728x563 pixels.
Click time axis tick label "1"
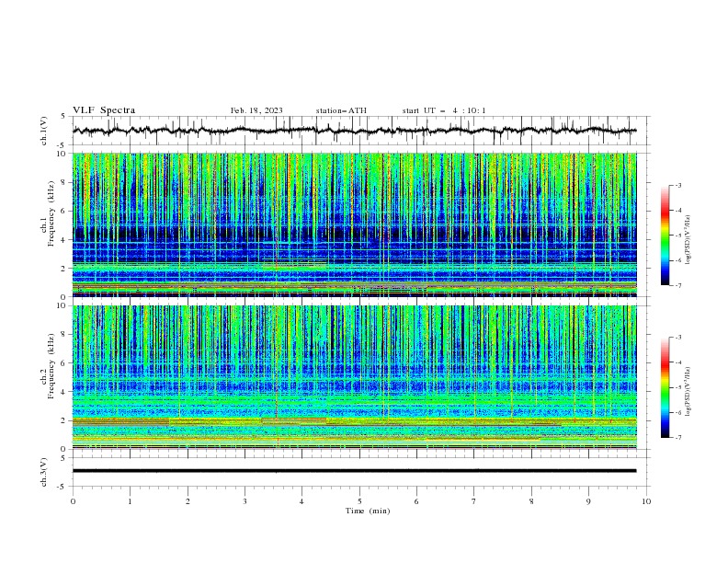point(130,501)
